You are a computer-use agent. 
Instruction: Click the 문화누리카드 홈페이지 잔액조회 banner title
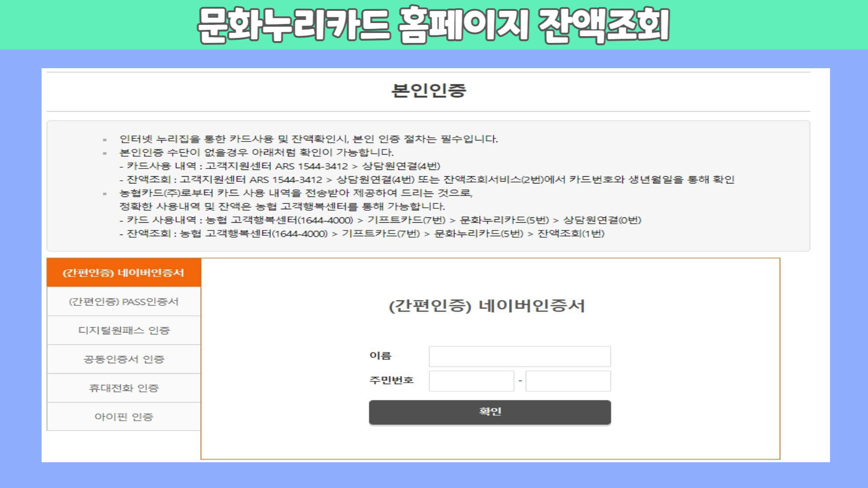433,25
